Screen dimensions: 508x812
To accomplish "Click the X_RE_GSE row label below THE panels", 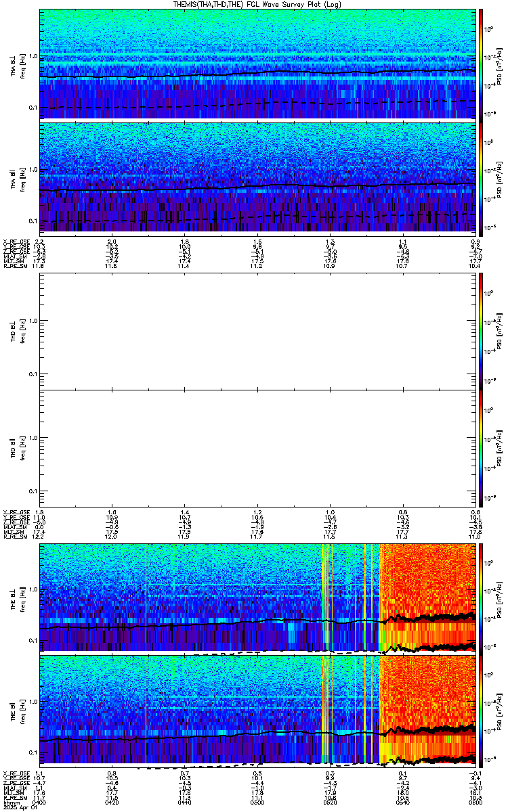I will click(15, 773).
